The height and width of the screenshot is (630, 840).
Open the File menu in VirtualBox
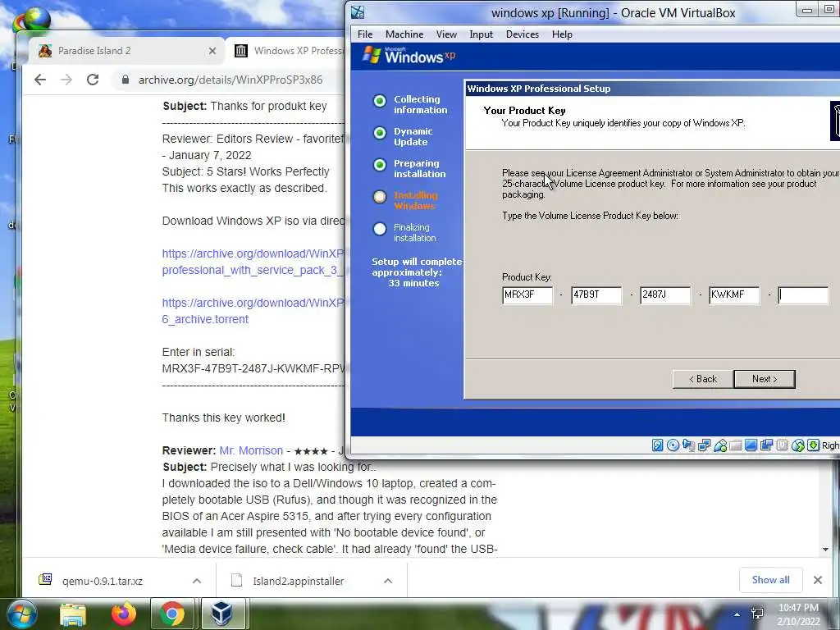tap(365, 34)
